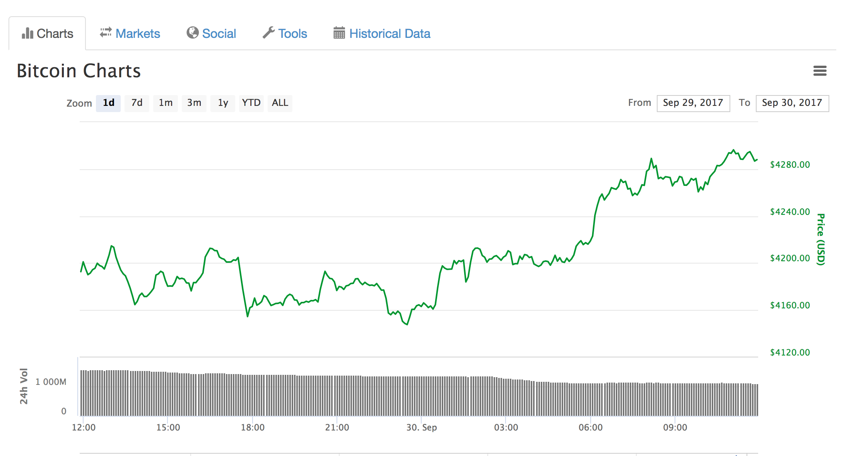Click the price line peak near $4280
The width and height of the screenshot is (868, 456).
click(x=733, y=150)
